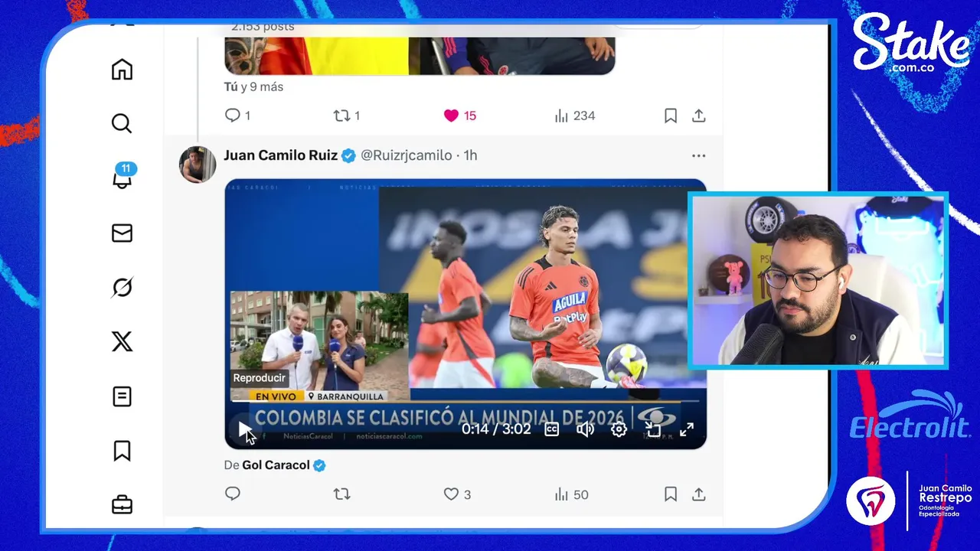Bookmark the post with 234 views
Screen dimensions: 980x551
point(671,116)
